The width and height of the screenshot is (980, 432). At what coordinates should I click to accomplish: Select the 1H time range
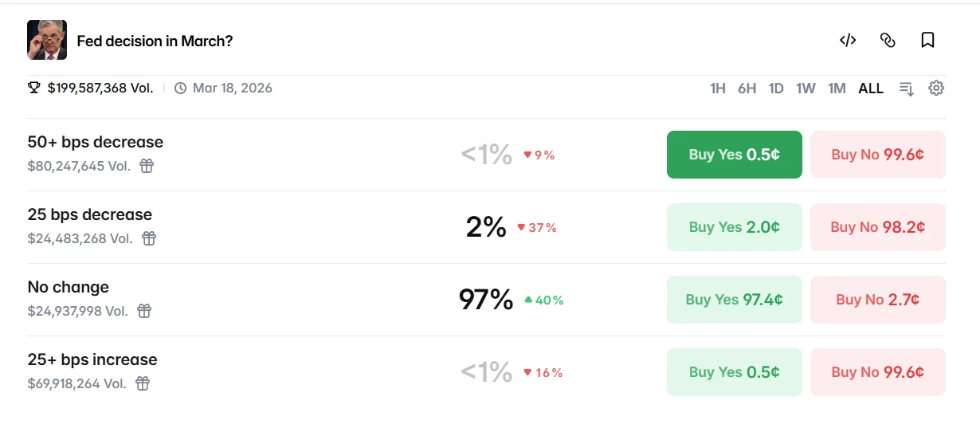(x=717, y=88)
